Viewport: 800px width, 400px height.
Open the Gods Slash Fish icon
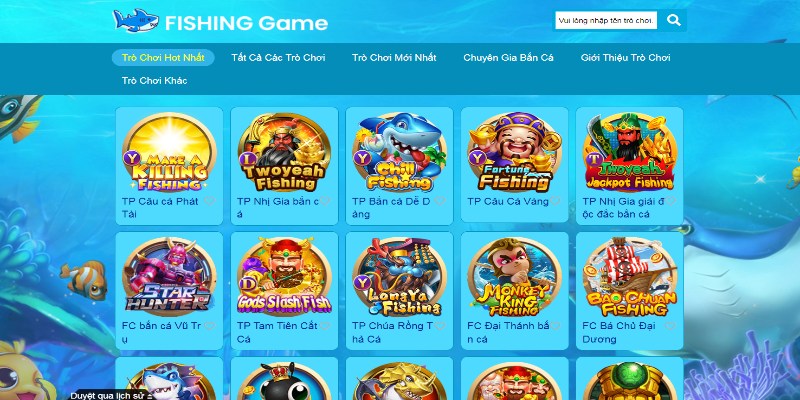(284, 277)
